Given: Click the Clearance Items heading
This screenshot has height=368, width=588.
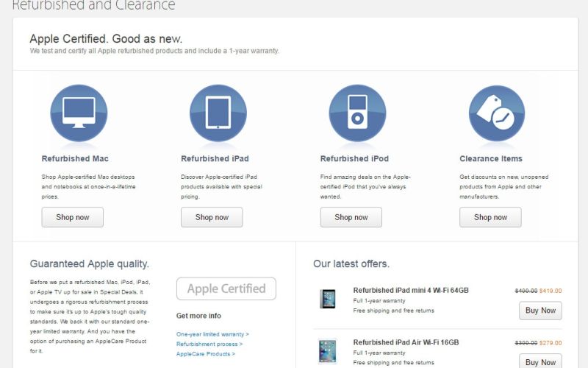Looking at the screenshot, I should [x=491, y=158].
